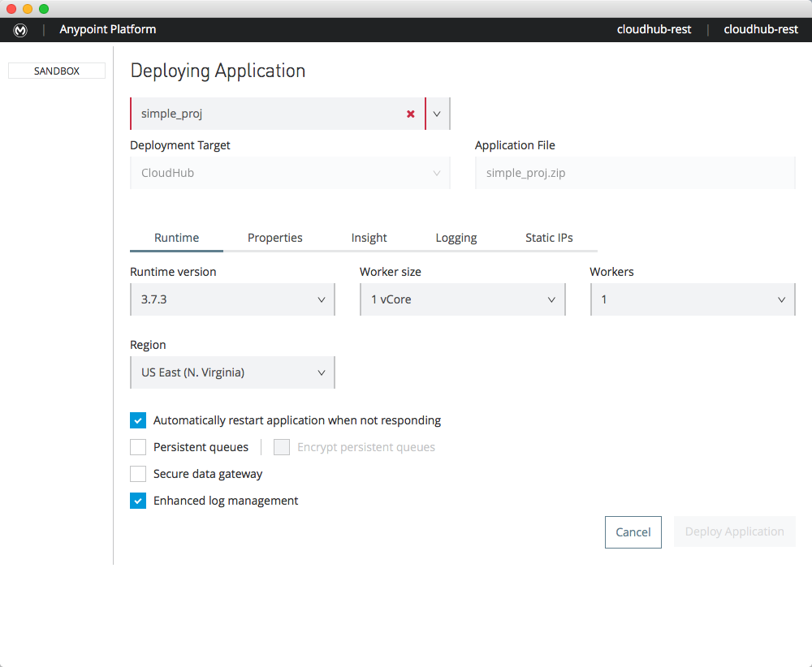This screenshot has width=812, height=667.
Task: Open the Insight tab
Action: click(x=369, y=238)
